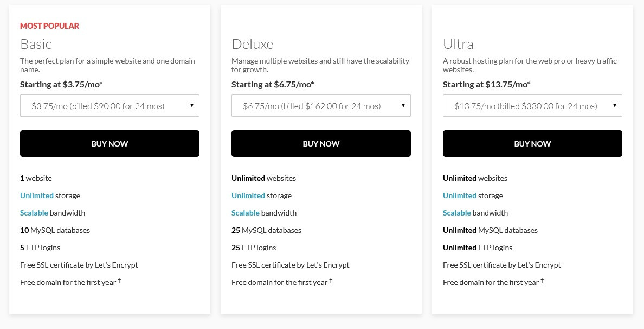Screen dimensions: 644x329
Task: Click Buy Now for the Basic plan
Action: (110, 143)
